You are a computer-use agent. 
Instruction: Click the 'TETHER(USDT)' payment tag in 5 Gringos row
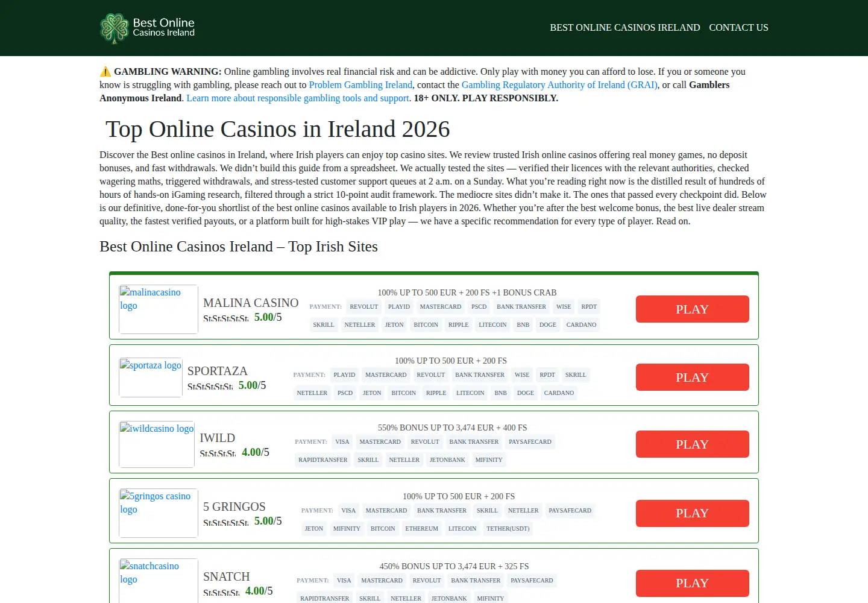click(508, 529)
